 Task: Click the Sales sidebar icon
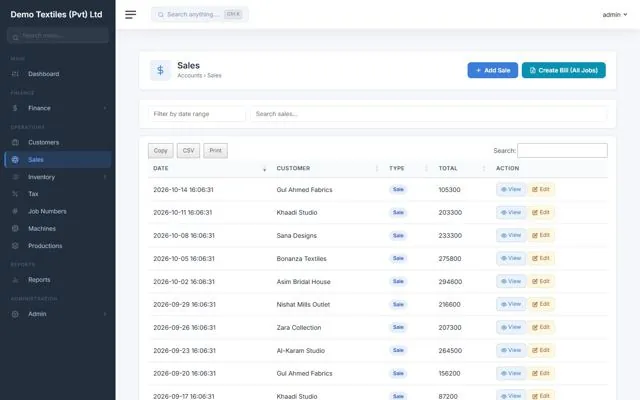[x=15, y=160]
